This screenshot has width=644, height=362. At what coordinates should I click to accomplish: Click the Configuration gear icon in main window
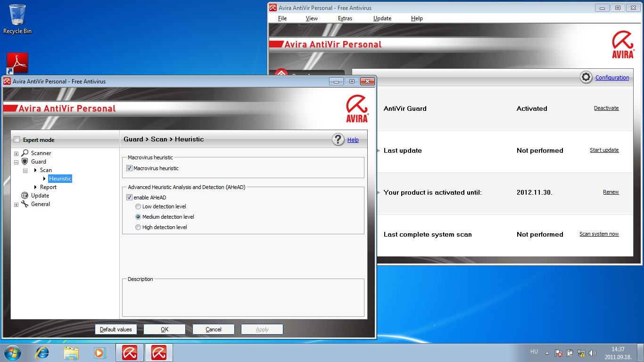click(x=586, y=77)
